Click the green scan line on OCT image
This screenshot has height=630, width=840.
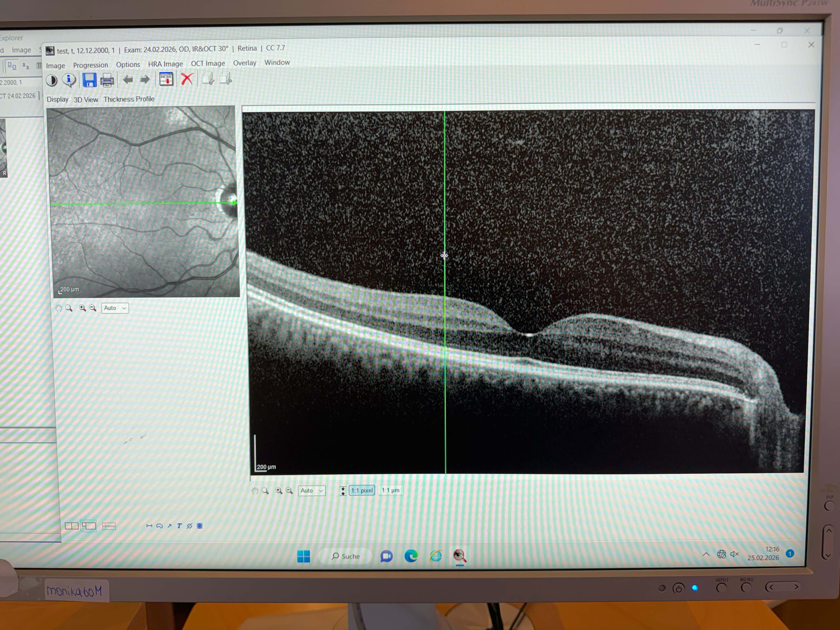(x=445, y=190)
